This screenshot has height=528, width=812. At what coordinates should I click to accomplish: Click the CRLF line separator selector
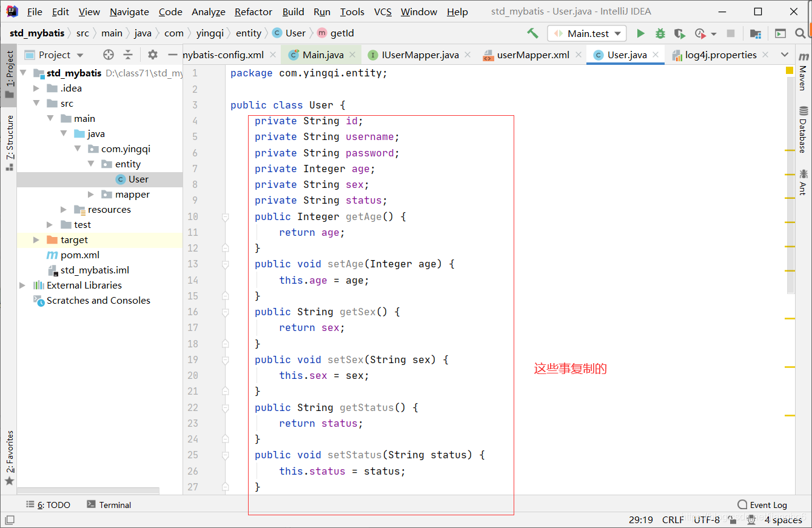(x=673, y=520)
